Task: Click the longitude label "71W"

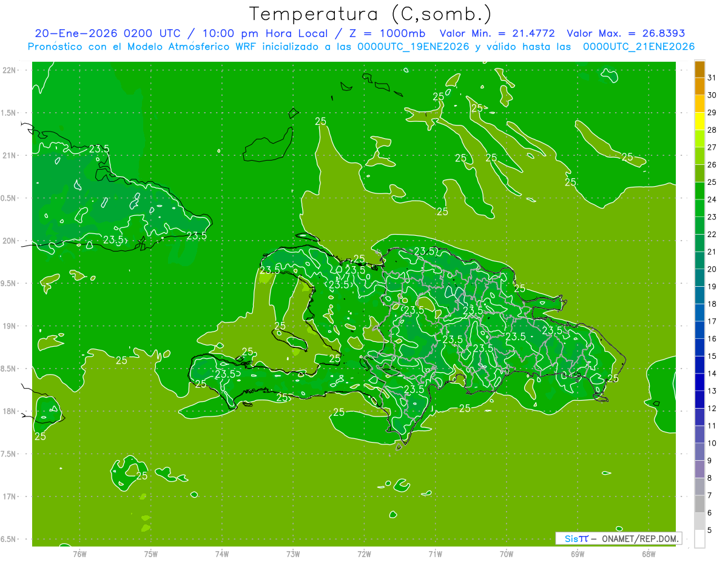Action: 436,554
